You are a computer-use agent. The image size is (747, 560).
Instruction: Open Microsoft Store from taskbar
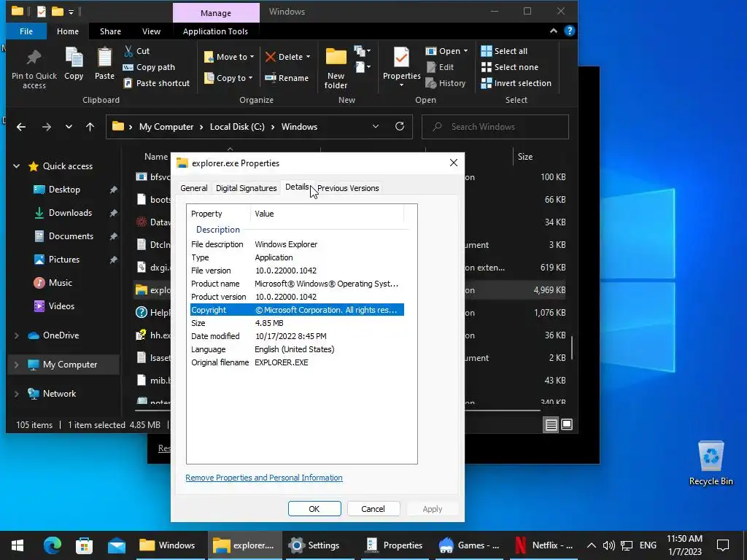tap(85, 545)
